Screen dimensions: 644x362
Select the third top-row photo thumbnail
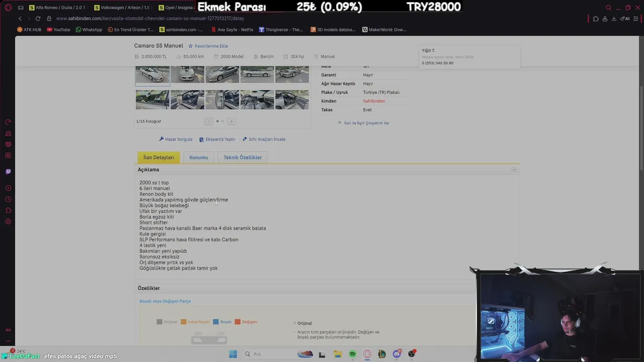pos(222,74)
